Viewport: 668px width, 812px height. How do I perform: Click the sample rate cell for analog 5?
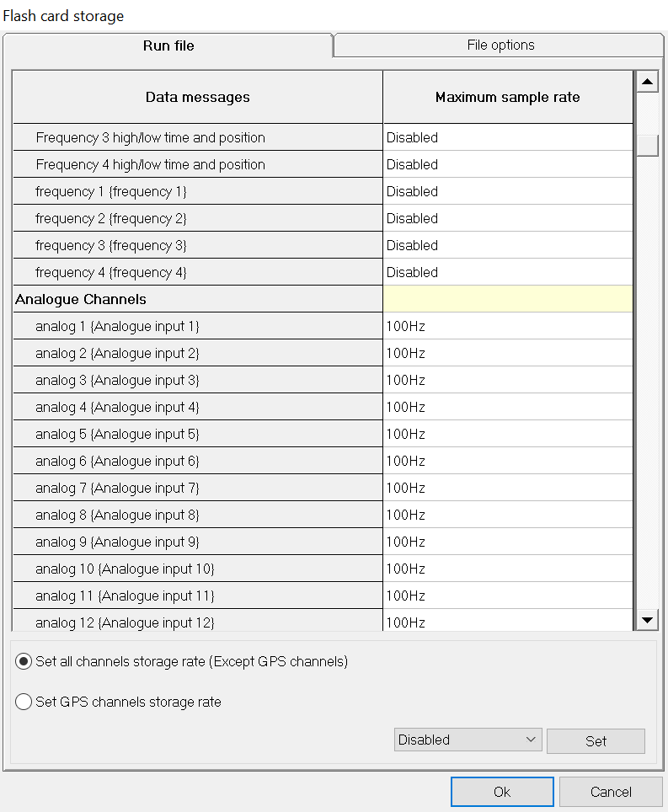[507, 434]
